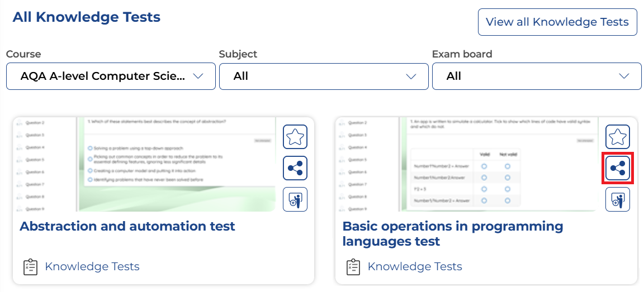Favorite the Abstraction and automation test with star
Viewport: 644px width, 292px height.
point(295,137)
